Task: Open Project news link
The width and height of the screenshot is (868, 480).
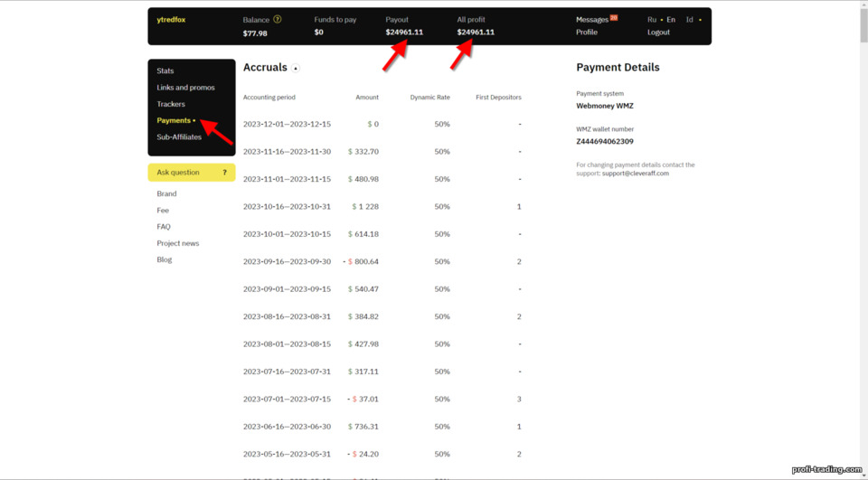Action: click(x=178, y=243)
